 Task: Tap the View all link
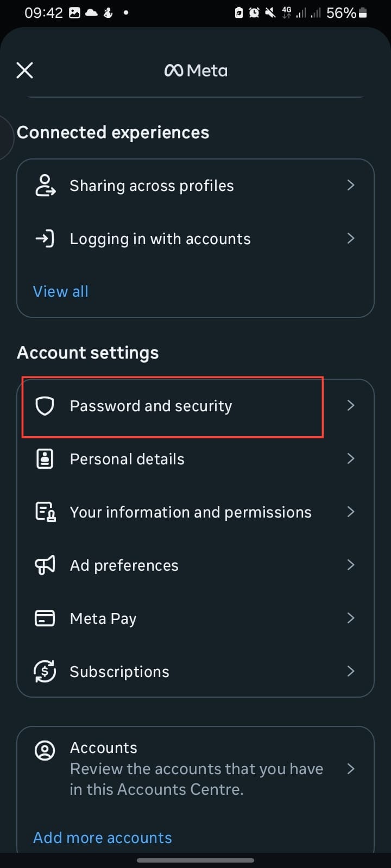tap(61, 291)
